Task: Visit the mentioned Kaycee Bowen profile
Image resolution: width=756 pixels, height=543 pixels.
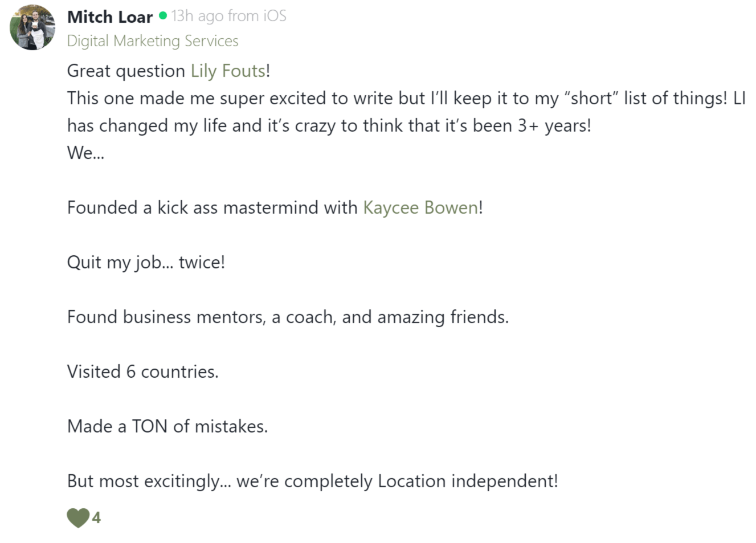Action: 420,207
